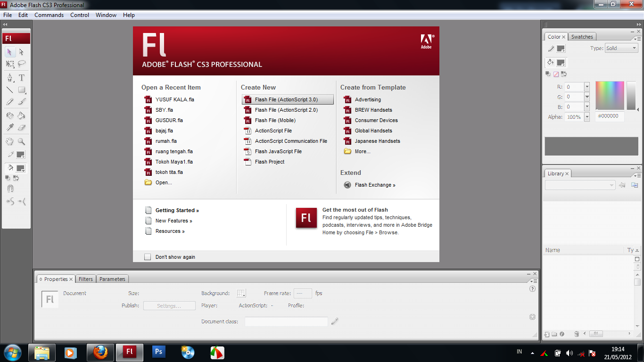Click the edit ActionScript class pencil icon
Image resolution: width=644 pixels, height=362 pixels.
click(x=335, y=321)
